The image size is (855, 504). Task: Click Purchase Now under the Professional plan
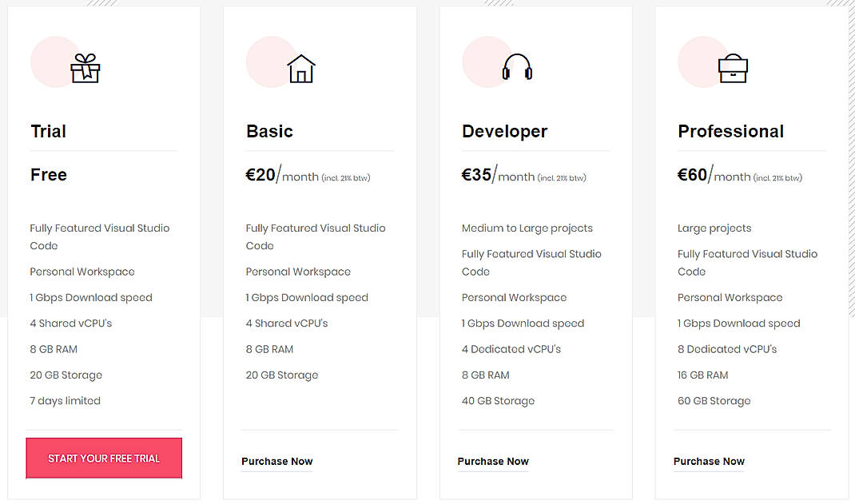pos(709,461)
